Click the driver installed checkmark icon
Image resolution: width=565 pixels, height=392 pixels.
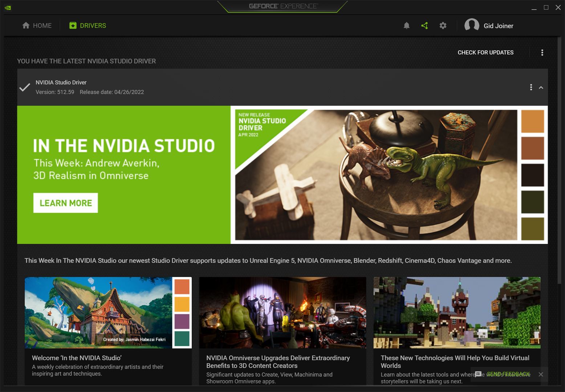pyautogui.click(x=25, y=87)
